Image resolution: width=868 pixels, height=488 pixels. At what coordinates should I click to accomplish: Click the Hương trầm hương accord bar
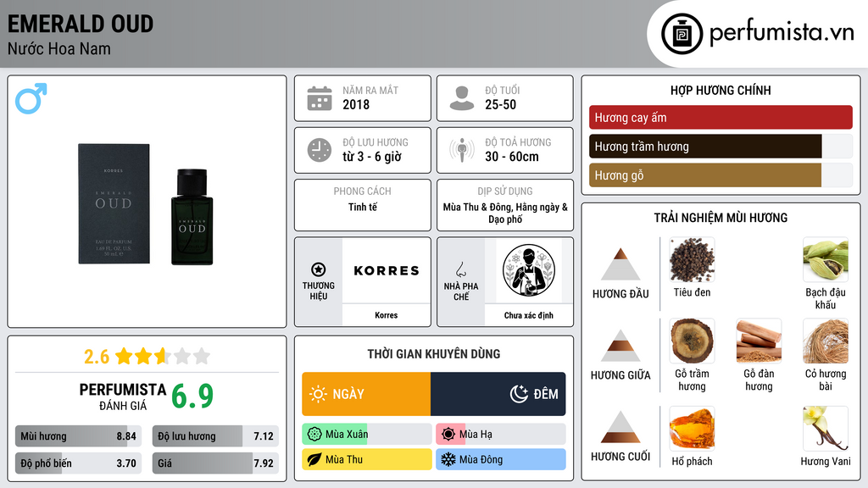pyautogui.click(x=721, y=147)
